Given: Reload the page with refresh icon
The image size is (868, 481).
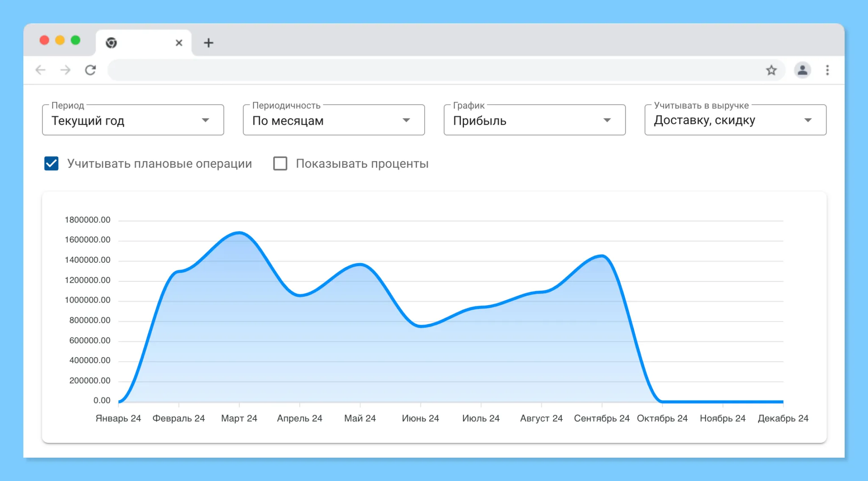Looking at the screenshot, I should [x=90, y=70].
